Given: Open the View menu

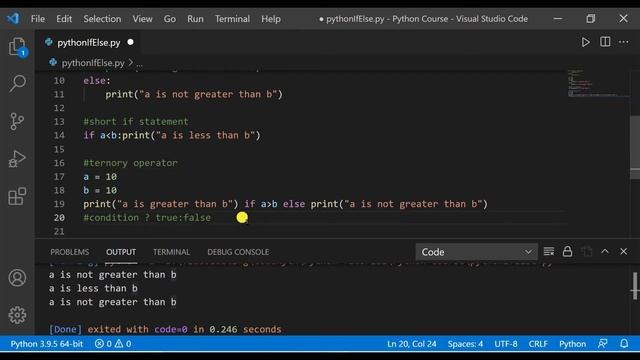Looking at the screenshot, I should click(142, 19).
